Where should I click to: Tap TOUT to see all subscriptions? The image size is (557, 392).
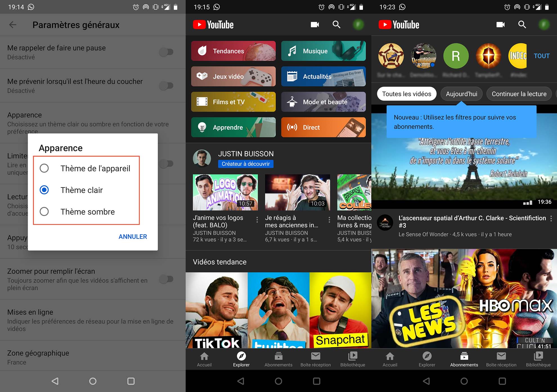542,56
